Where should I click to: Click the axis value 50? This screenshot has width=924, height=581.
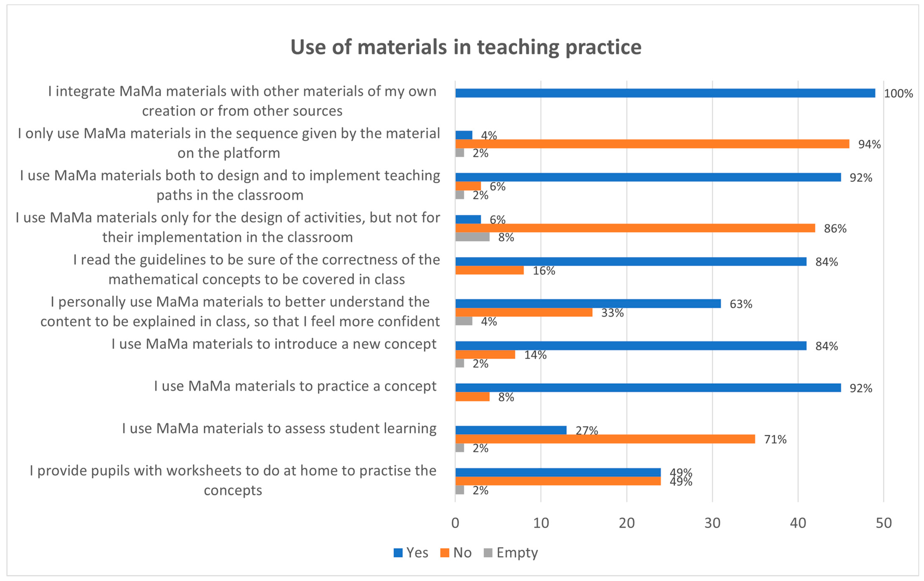coord(883,523)
